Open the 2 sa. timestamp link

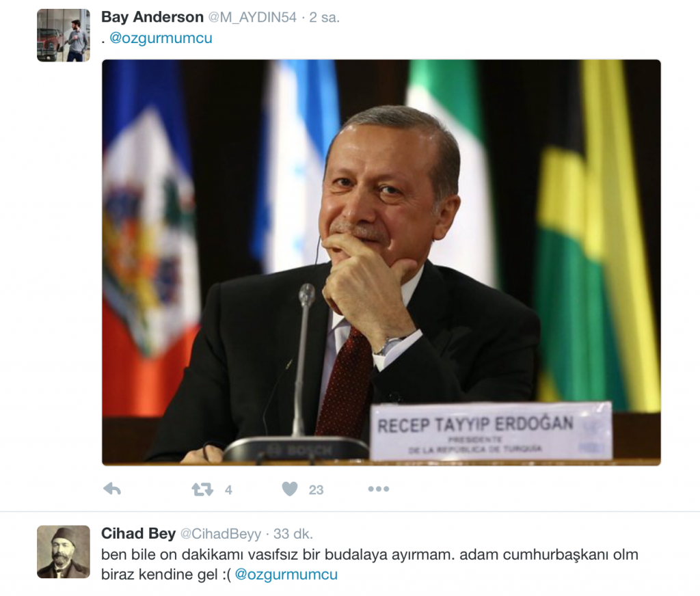[x=325, y=17]
